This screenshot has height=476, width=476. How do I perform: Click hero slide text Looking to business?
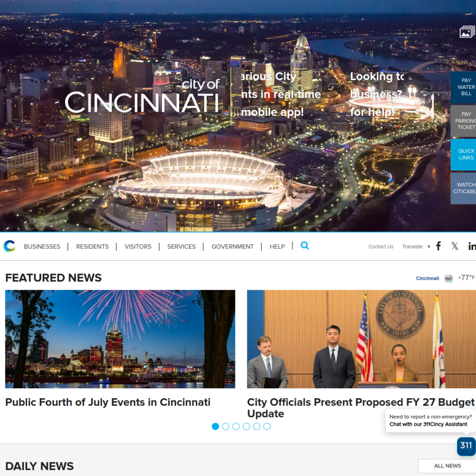pos(377,94)
